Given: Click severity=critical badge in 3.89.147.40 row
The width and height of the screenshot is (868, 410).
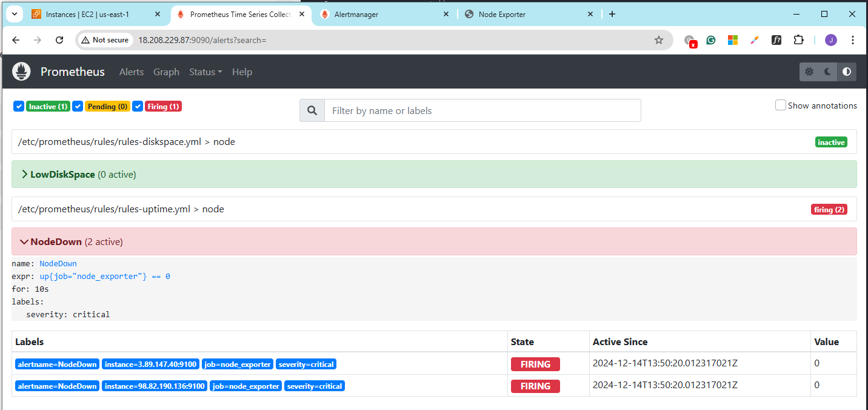Looking at the screenshot, I should coord(305,364).
